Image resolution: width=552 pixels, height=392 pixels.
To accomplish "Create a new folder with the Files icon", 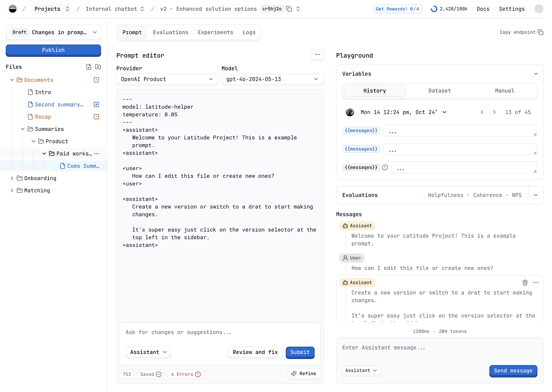I will (x=98, y=67).
